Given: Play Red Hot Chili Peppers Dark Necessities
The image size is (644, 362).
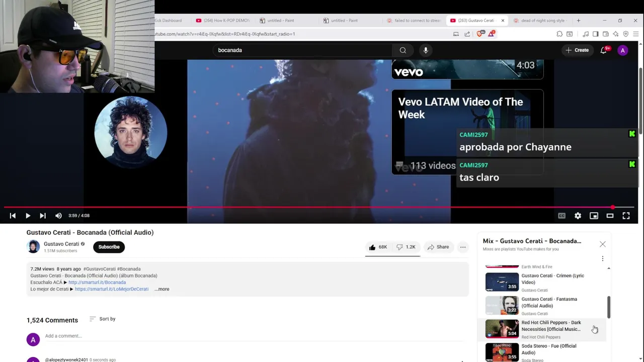Looking at the screenshot, I should pos(545,329).
